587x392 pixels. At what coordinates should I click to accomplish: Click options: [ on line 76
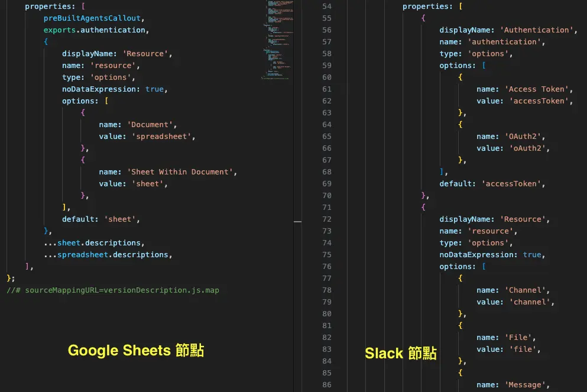463,267
